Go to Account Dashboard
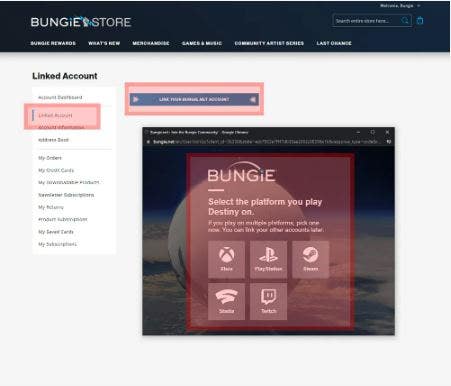Screen dimensions: 451x386 point(60,97)
